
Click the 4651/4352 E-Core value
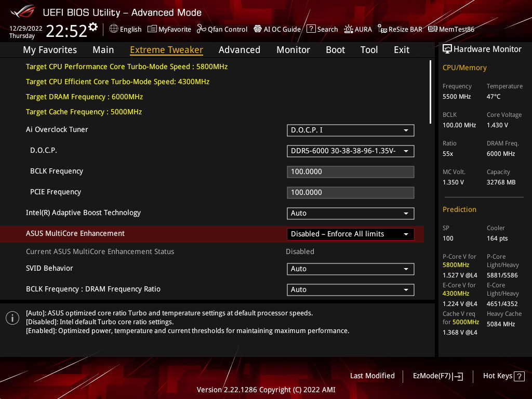[x=502, y=303]
